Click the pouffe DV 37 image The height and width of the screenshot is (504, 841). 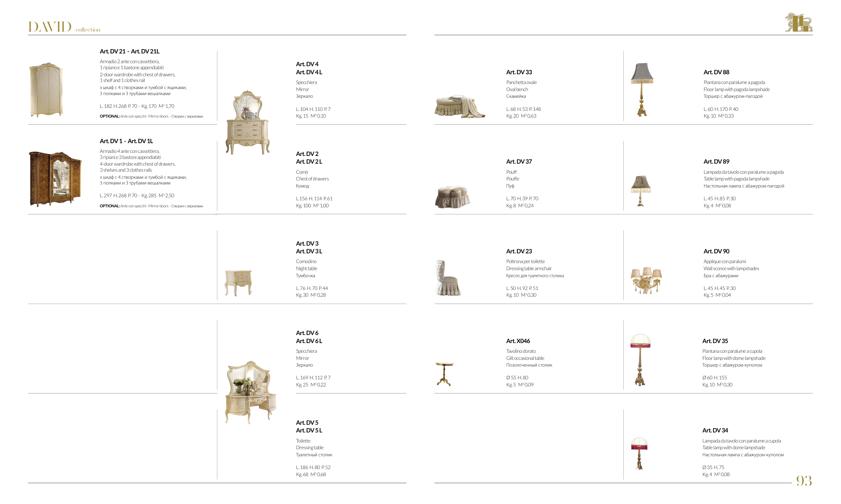[x=452, y=197]
